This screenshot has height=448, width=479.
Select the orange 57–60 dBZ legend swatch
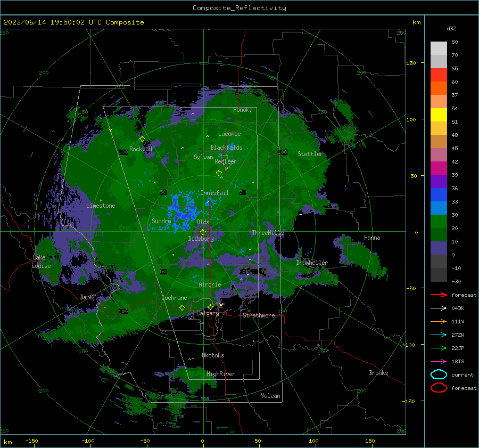tap(439, 88)
